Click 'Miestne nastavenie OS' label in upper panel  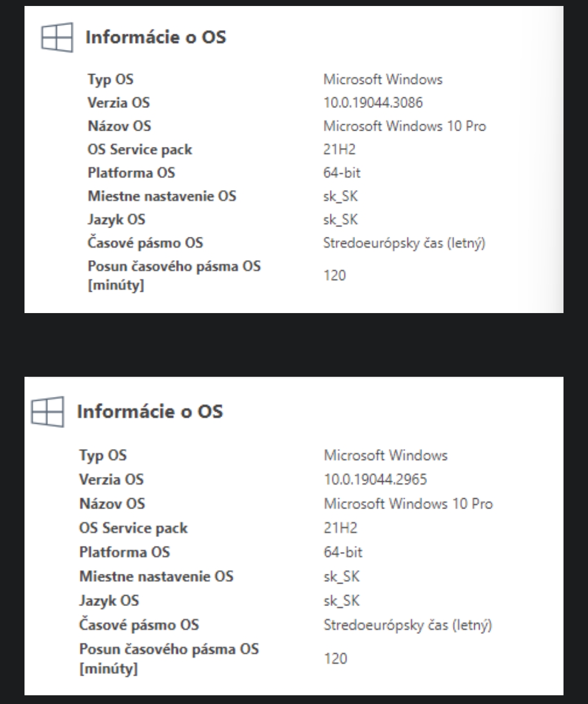162,196
